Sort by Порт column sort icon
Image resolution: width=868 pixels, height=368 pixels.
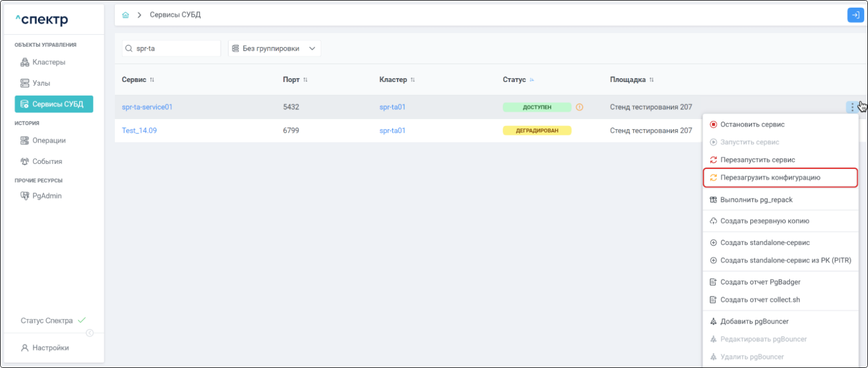point(305,80)
